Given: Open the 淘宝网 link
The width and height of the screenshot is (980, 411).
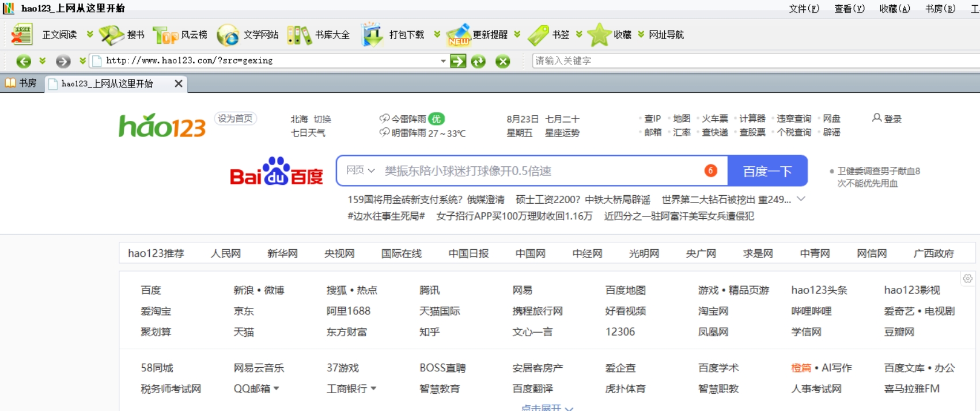Looking at the screenshot, I should pos(713,311).
